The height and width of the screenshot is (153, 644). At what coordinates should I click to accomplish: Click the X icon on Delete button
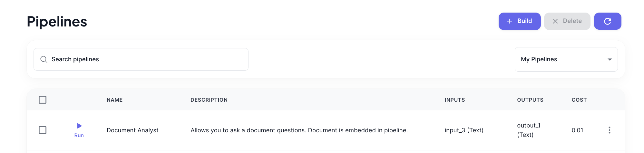(x=555, y=21)
